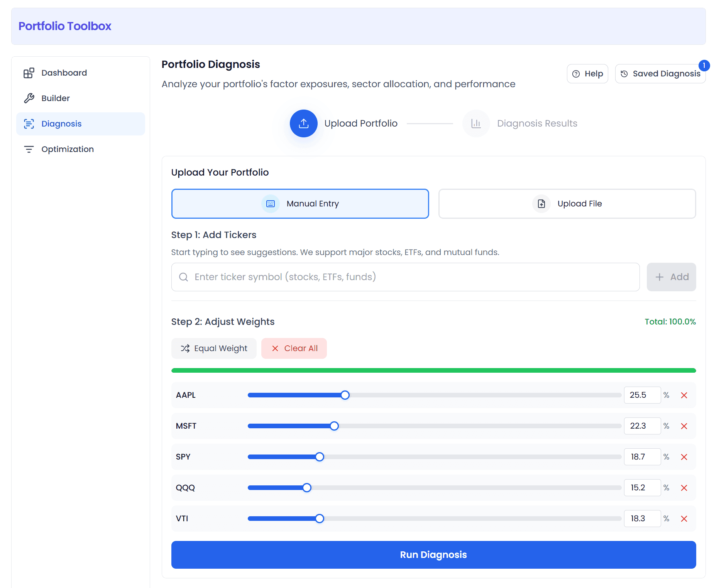This screenshot has height=588, width=719.
Task: Remove the VTI ticker row
Action: click(684, 519)
